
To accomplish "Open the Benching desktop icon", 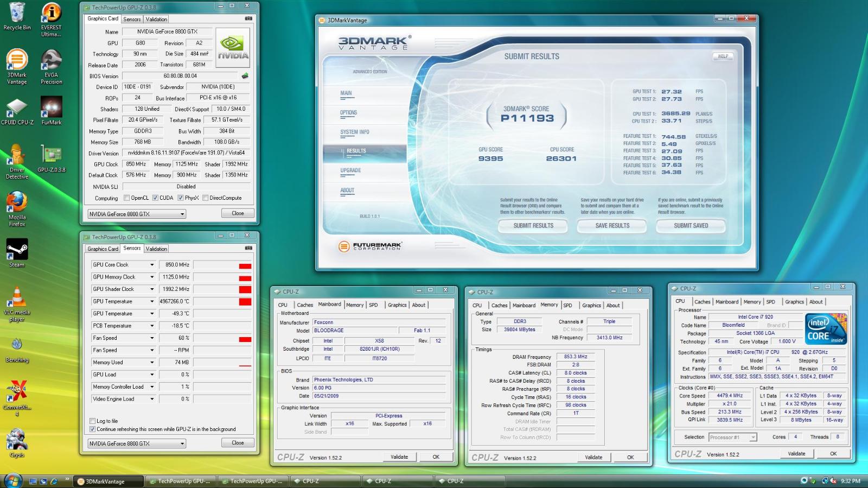I will (17, 349).
